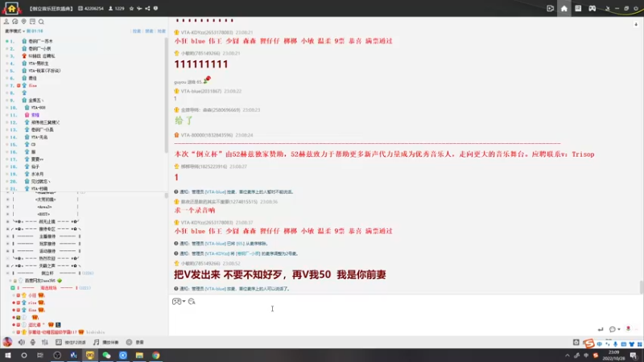
Task: Open the Windows Start menu
Action: pyautogui.click(x=8, y=356)
